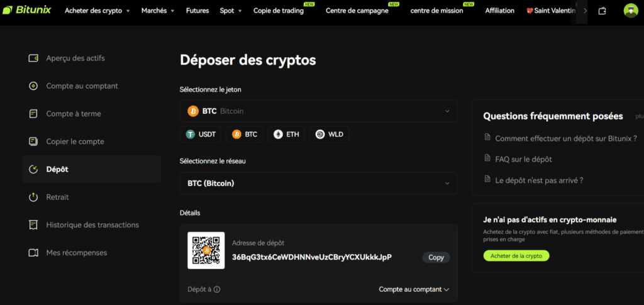Open the Futures menu item
Viewport: 644px width, 305px height.
point(197,11)
